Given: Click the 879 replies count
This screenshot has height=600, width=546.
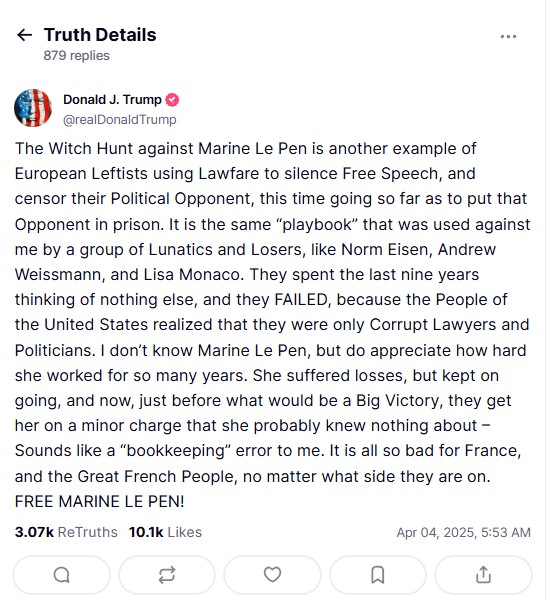Looking at the screenshot, I should (77, 55).
